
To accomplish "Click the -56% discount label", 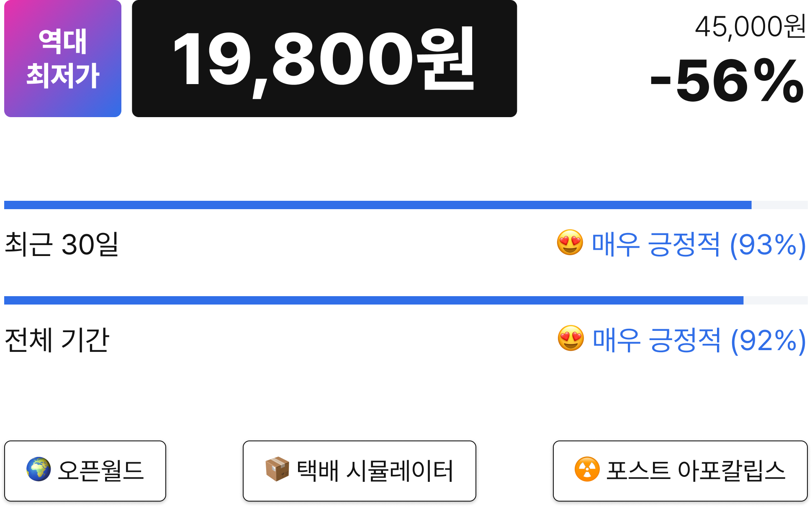I will [x=727, y=81].
